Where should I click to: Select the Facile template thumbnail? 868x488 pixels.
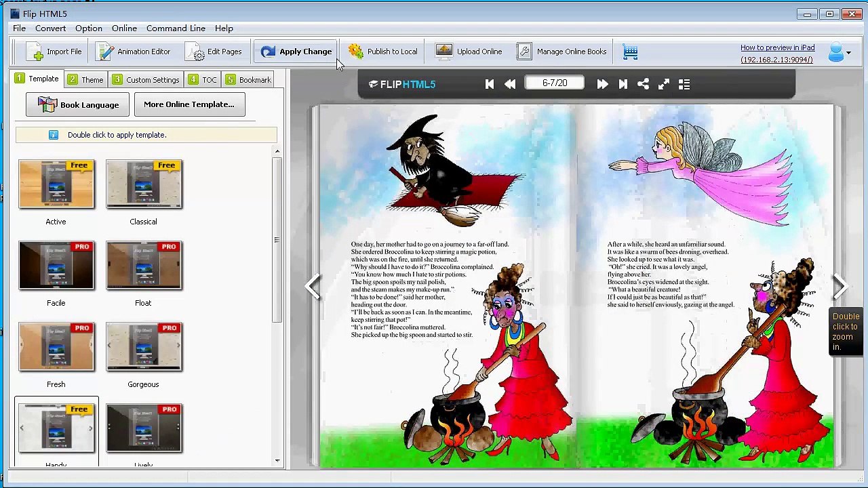point(56,266)
